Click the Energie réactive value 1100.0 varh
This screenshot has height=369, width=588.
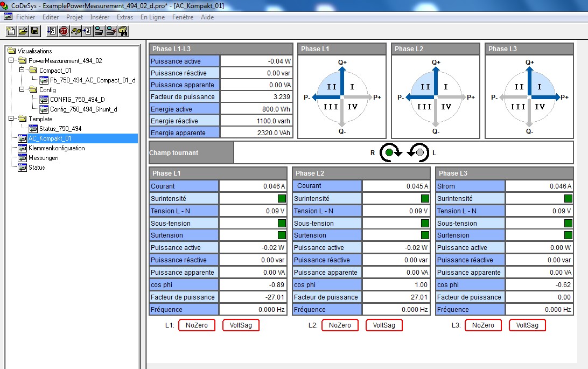pos(256,121)
